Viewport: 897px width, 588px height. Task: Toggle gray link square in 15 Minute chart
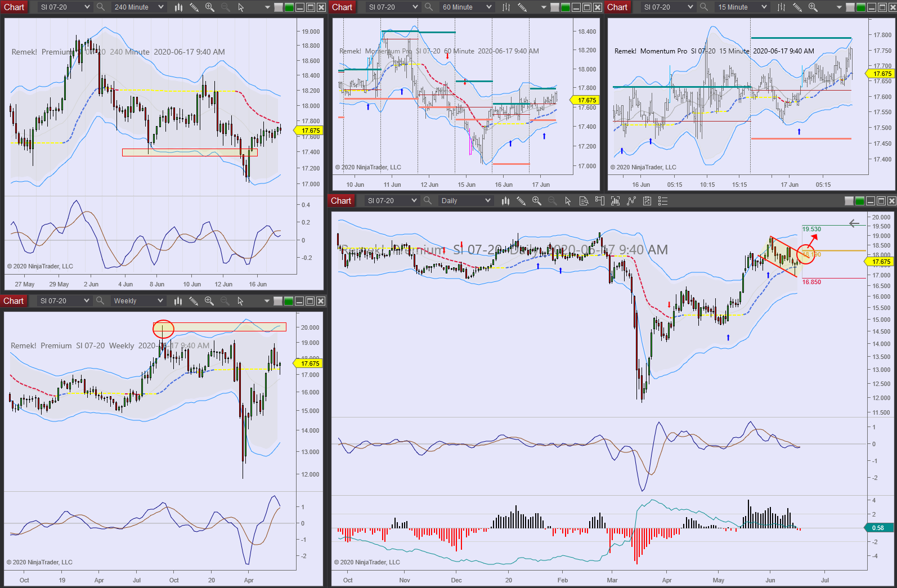[850, 7]
